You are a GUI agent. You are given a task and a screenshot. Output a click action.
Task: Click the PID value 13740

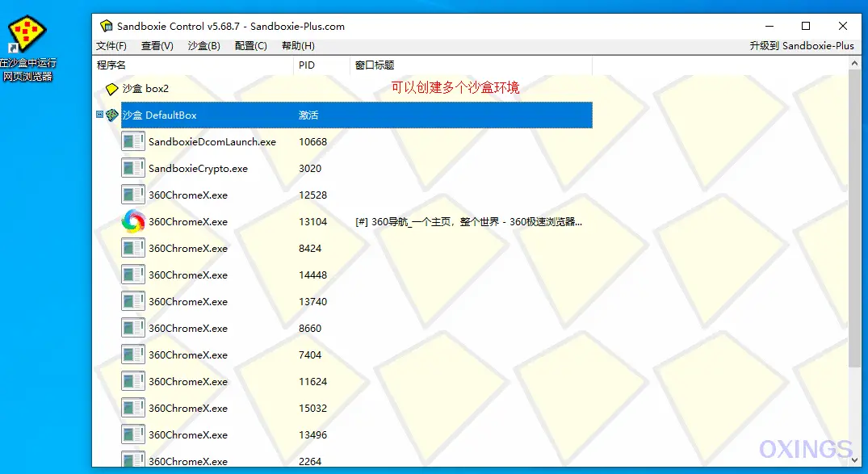coord(312,301)
